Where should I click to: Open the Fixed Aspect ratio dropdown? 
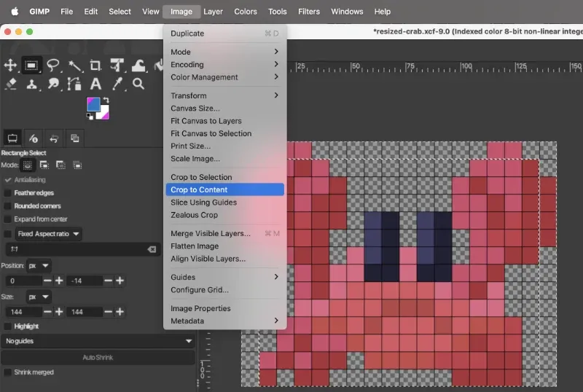coord(48,234)
